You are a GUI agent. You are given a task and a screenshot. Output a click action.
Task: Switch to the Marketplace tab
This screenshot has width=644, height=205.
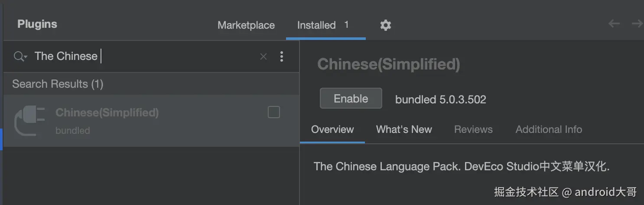tap(246, 25)
